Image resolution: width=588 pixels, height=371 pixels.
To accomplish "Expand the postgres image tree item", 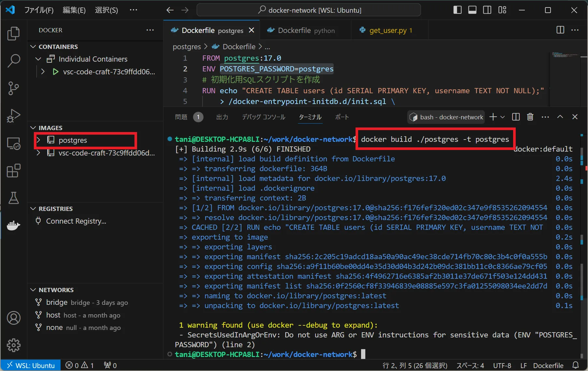I will 38,140.
